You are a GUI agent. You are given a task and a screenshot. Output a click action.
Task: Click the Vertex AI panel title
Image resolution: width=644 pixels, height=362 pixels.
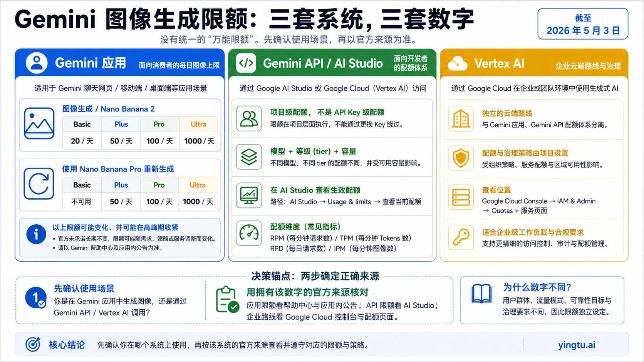(499, 63)
